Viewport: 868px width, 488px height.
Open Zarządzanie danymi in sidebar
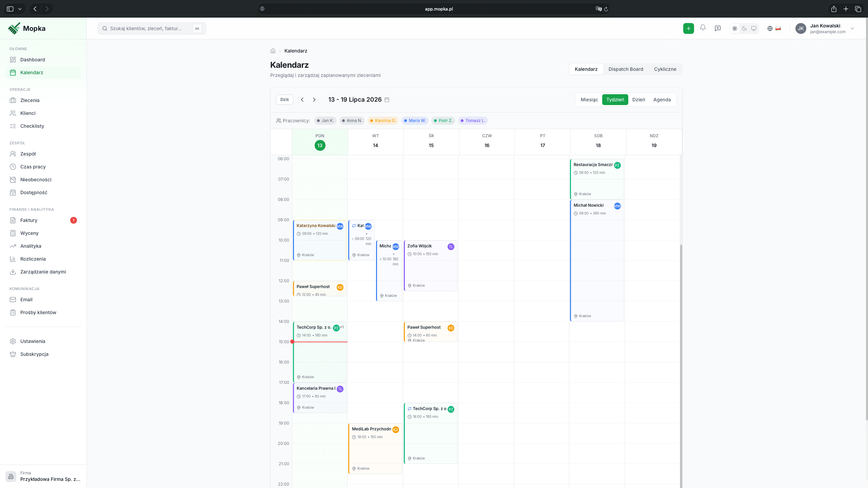pyautogui.click(x=43, y=272)
